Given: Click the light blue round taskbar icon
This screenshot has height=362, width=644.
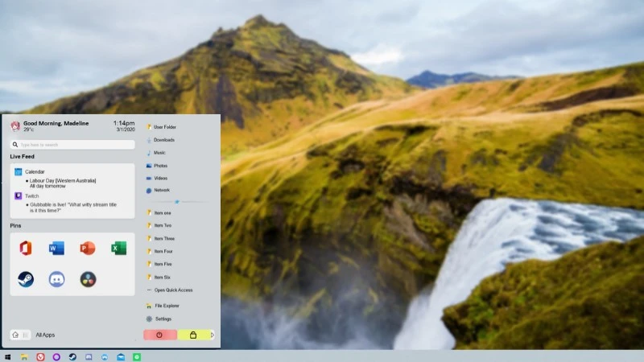Looking at the screenshot, I should tap(105, 357).
